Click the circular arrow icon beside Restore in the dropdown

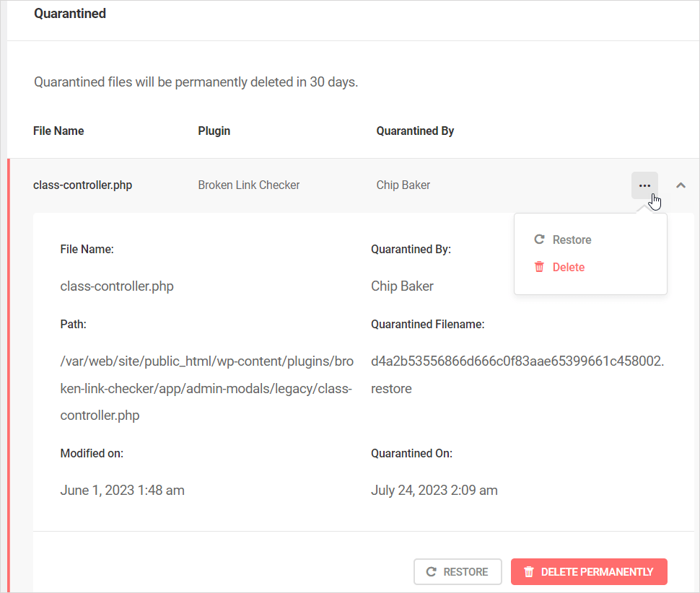coord(539,240)
